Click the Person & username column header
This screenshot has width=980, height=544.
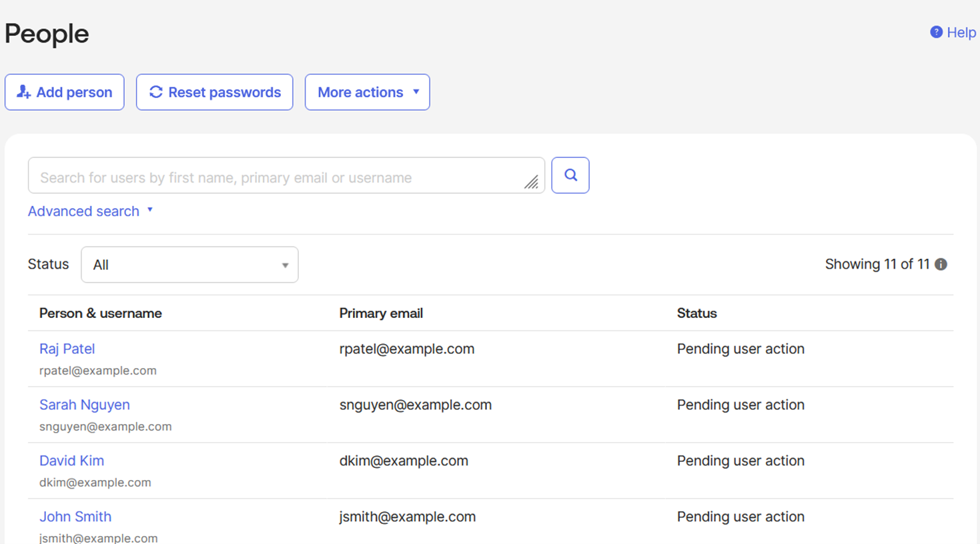(100, 313)
